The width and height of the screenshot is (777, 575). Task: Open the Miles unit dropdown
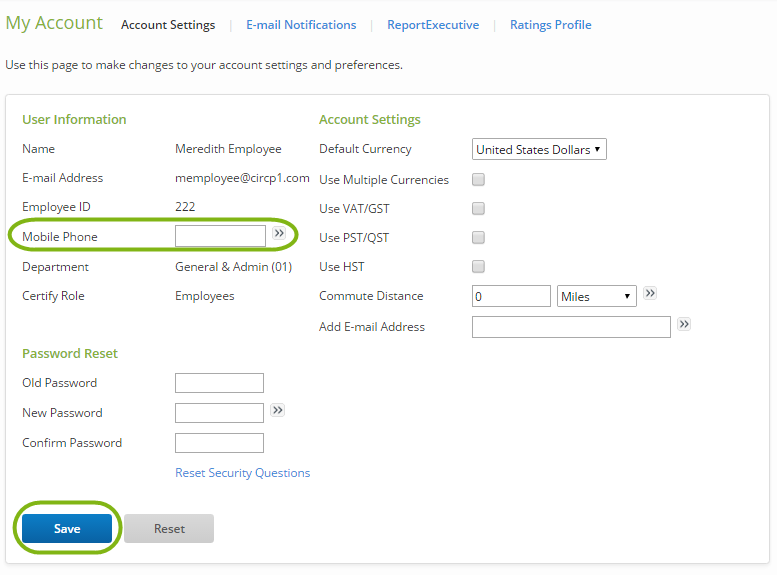click(597, 296)
